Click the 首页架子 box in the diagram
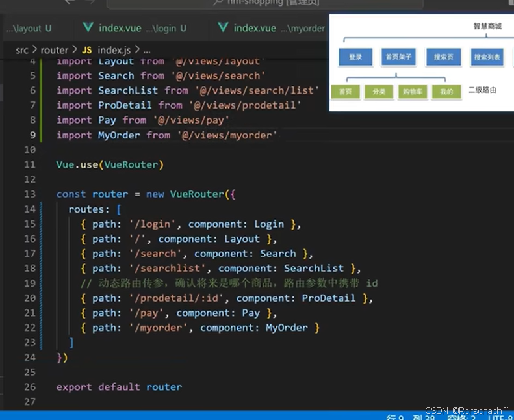This screenshot has height=420, width=514. tap(398, 57)
